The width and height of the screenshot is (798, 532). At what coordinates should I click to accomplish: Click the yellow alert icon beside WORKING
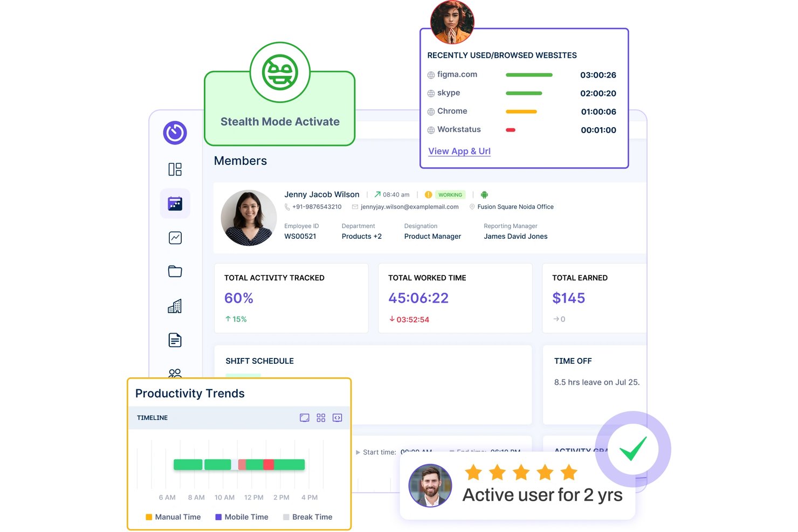[428, 195]
